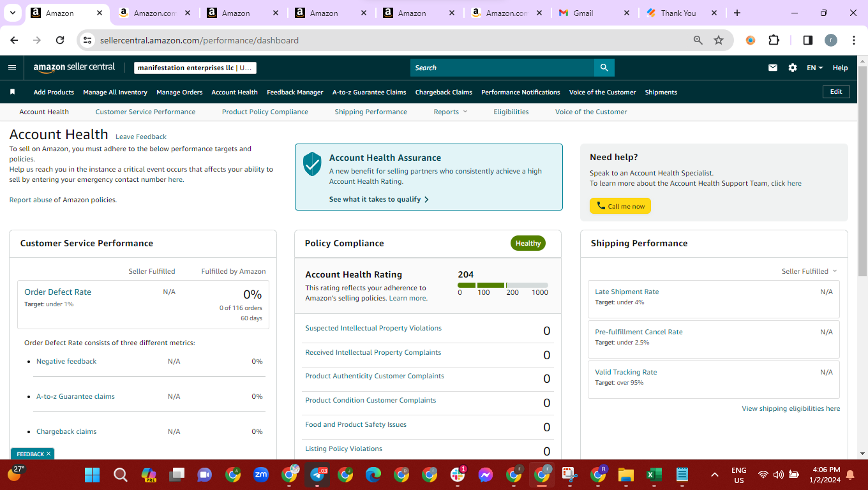The height and width of the screenshot is (490, 868).
Task: Open Zoom from the taskbar
Action: (261, 475)
